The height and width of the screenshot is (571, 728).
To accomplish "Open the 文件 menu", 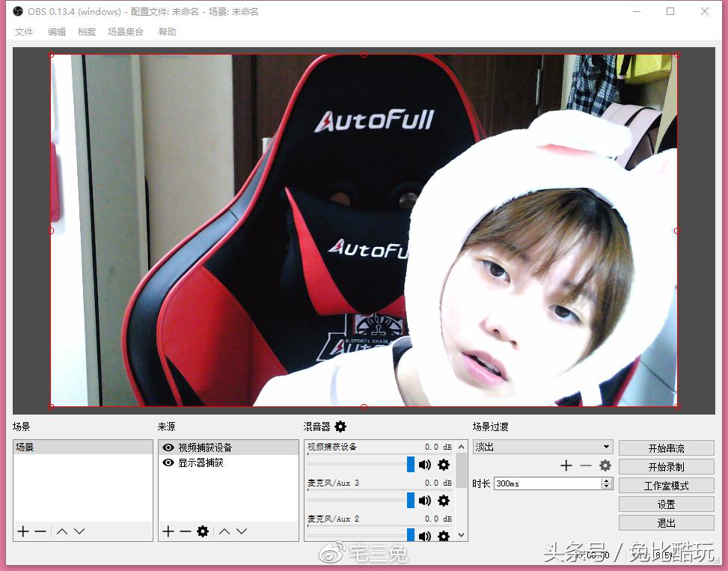I will [x=24, y=31].
